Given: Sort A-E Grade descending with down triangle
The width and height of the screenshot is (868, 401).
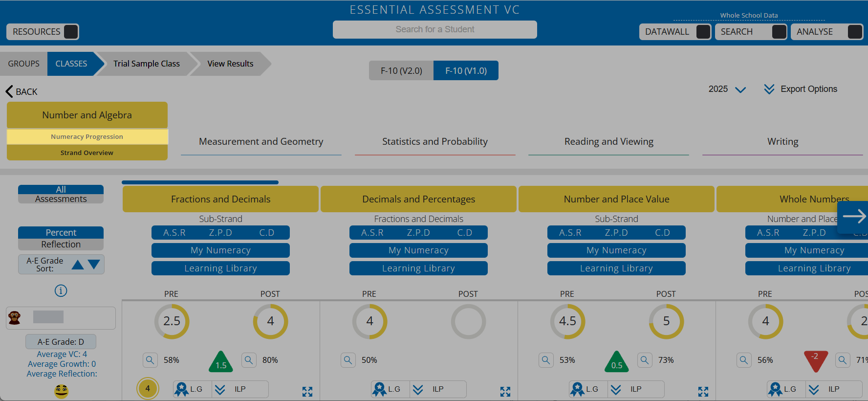Looking at the screenshot, I should tap(94, 265).
